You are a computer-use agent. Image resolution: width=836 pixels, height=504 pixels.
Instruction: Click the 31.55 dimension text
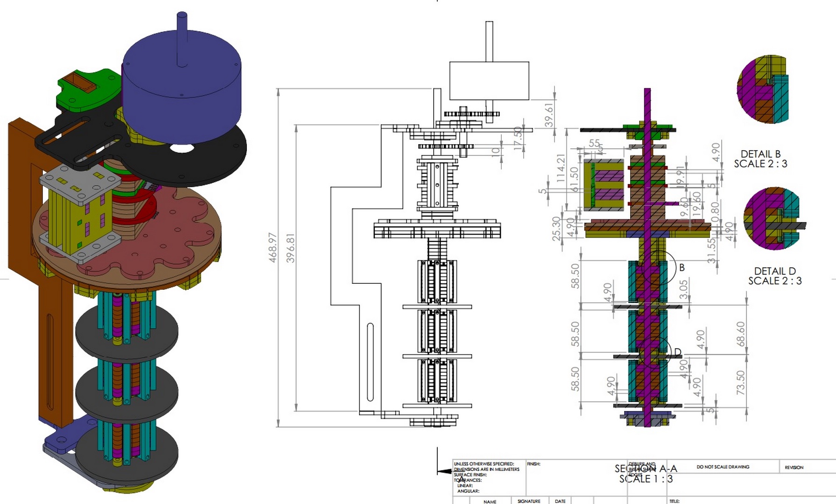click(711, 251)
